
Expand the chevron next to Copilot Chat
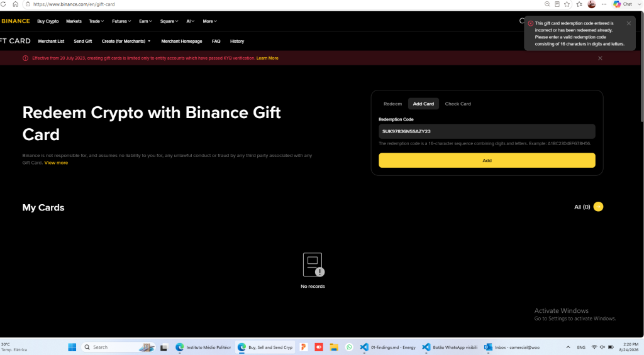(640, 4)
